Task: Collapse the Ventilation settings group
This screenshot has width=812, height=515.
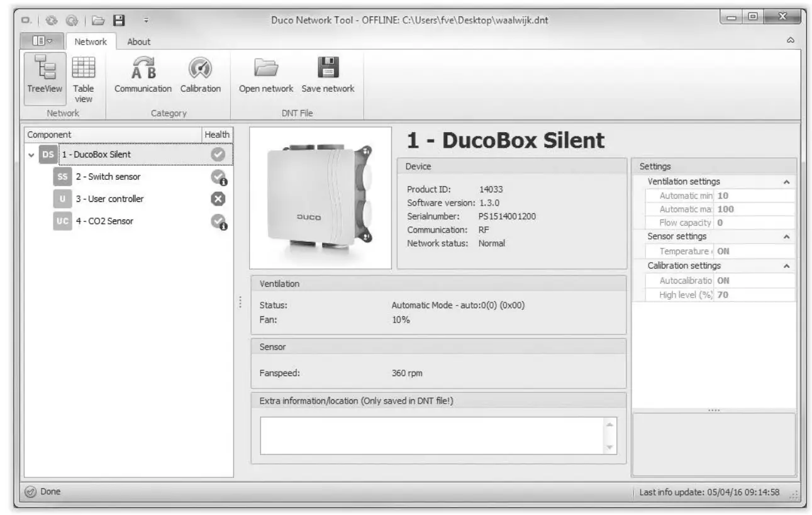Action: [x=786, y=182]
